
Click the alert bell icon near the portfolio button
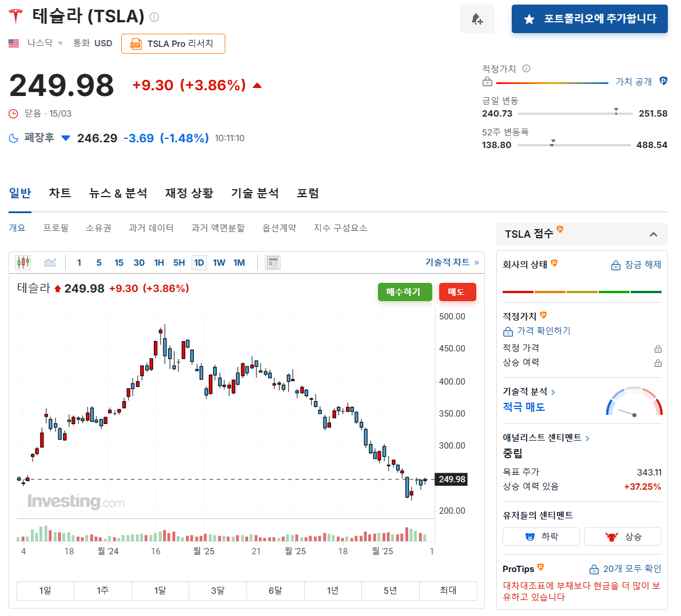tap(477, 19)
